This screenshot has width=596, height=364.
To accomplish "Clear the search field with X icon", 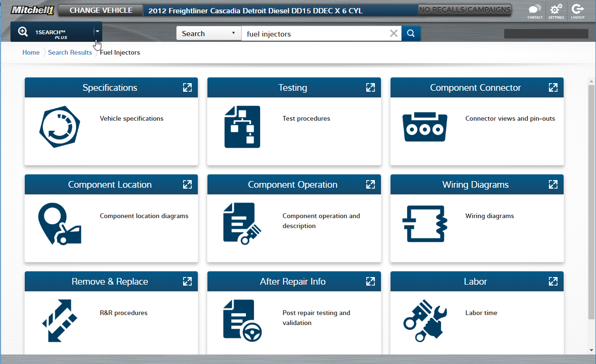I will 393,33.
